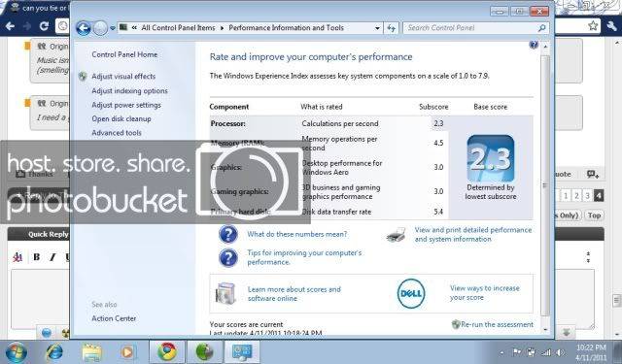The height and width of the screenshot is (364, 622).
Task: Click the 2.3 base score badge
Action: coord(491,158)
